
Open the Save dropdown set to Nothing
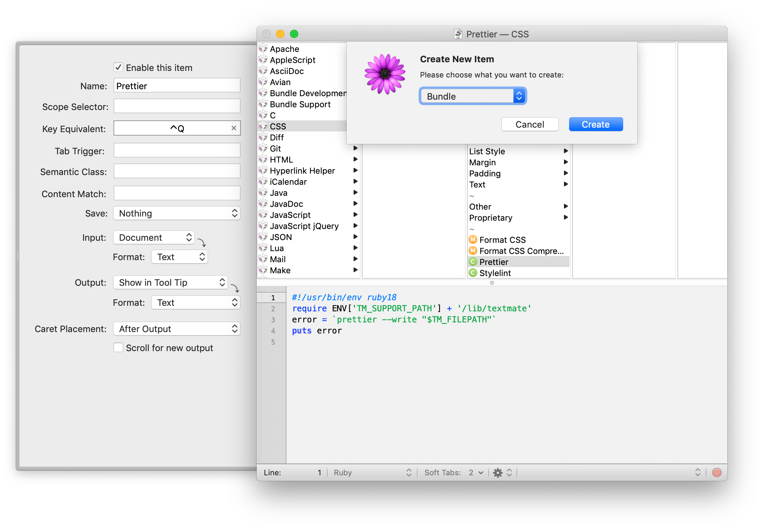click(176, 213)
